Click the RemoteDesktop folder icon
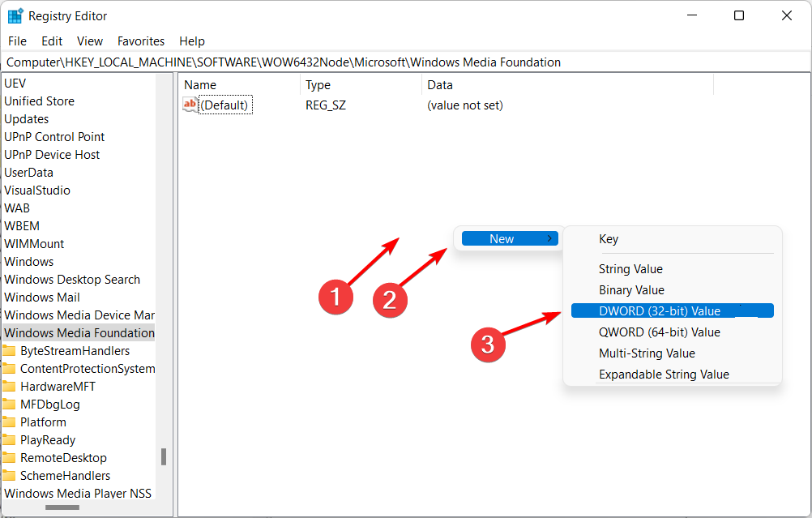Image resolution: width=812 pixels, height=518 pixels. [9, 458]
